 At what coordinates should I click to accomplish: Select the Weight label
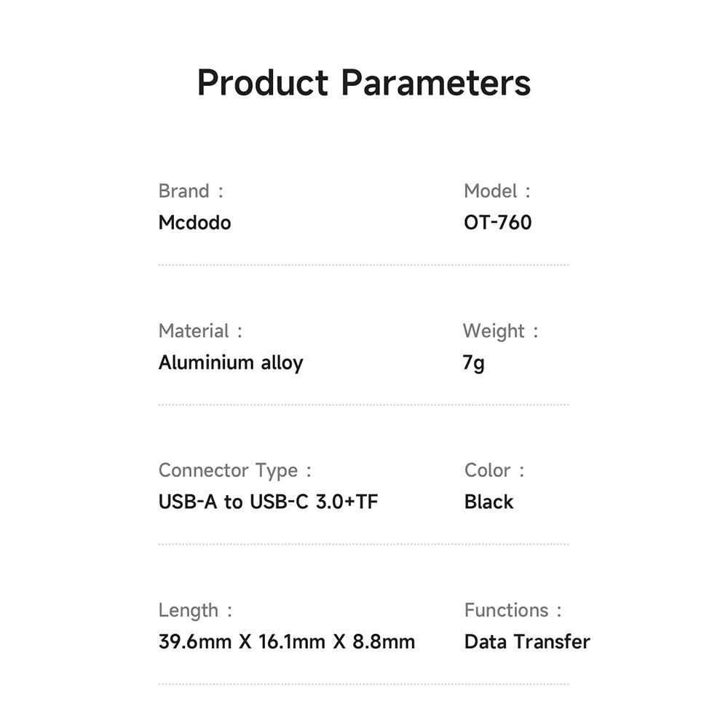point(500,331)
